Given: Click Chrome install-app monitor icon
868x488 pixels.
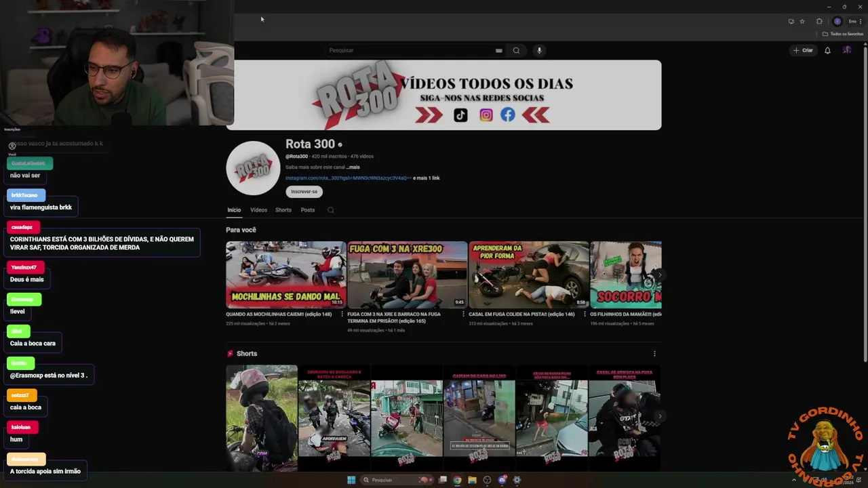Looking at the screenshot, I should (791, 21).
